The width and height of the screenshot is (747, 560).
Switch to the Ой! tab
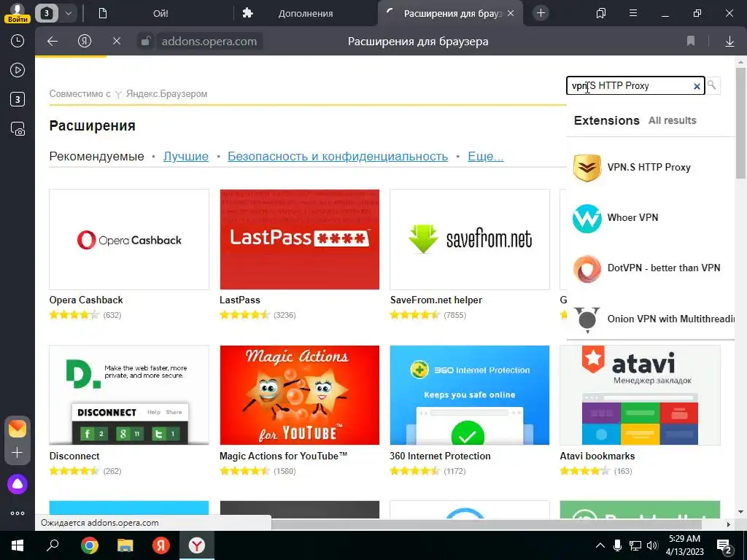[160, 13]
